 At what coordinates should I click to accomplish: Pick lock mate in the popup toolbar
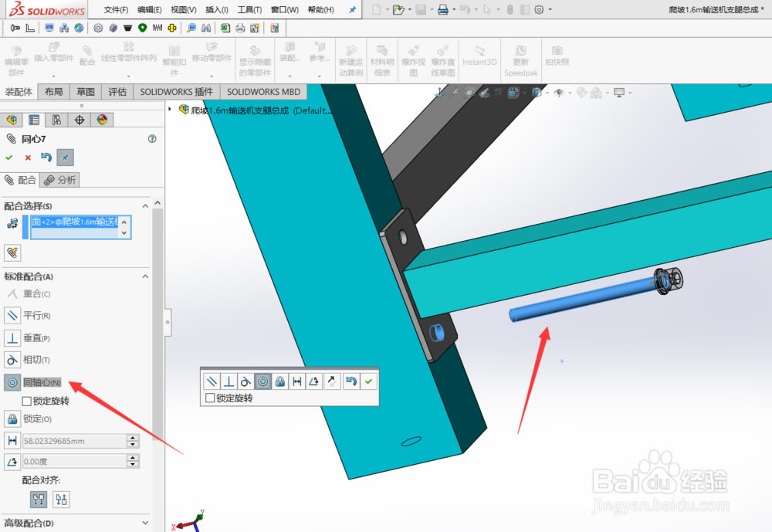click(280, 381)
